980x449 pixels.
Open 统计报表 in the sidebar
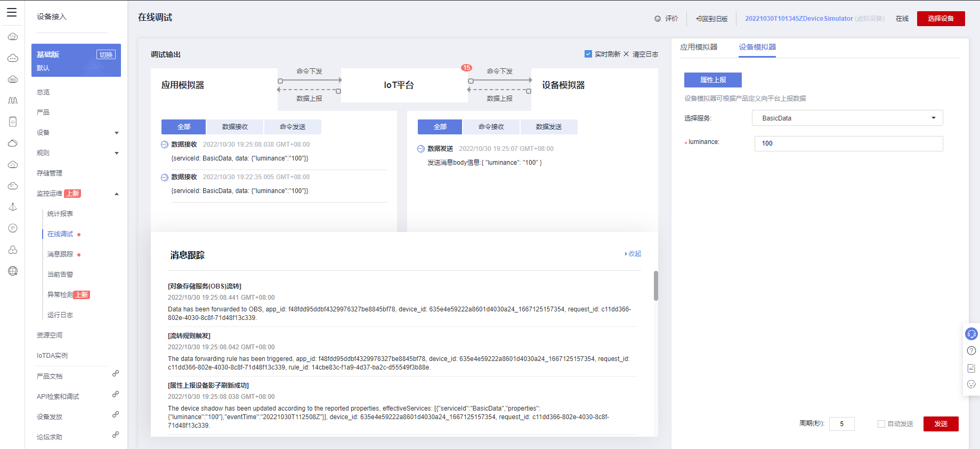click(60, 214)
